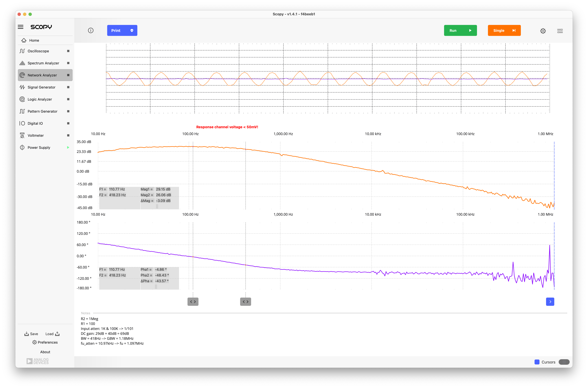Click the Mag1 = 29.15 dB readout
The image size is (588, 388).
pos(155,189)
